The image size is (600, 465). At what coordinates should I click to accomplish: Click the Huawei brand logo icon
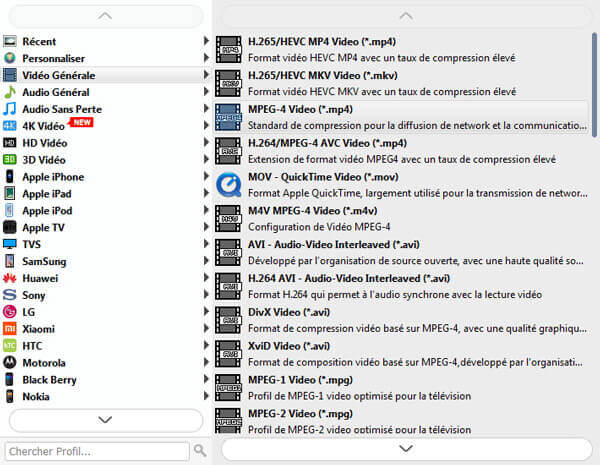coord(10,278)
